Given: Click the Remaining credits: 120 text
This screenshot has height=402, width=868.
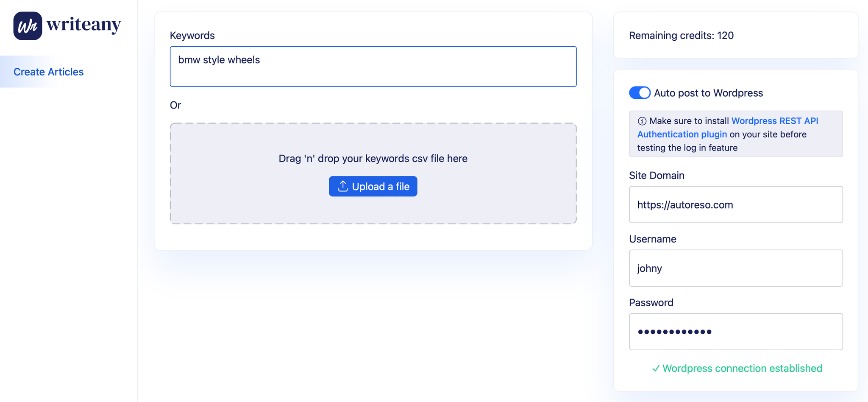Looking at the screenshot, I should point(681,36).
